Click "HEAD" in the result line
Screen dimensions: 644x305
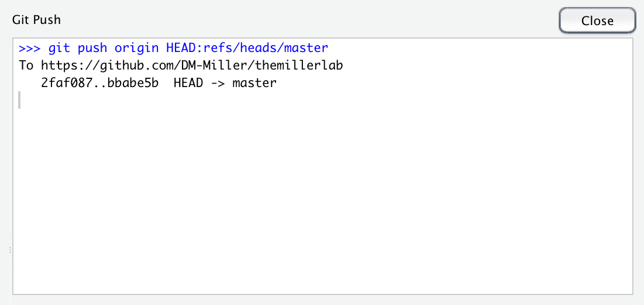(188, 83)
